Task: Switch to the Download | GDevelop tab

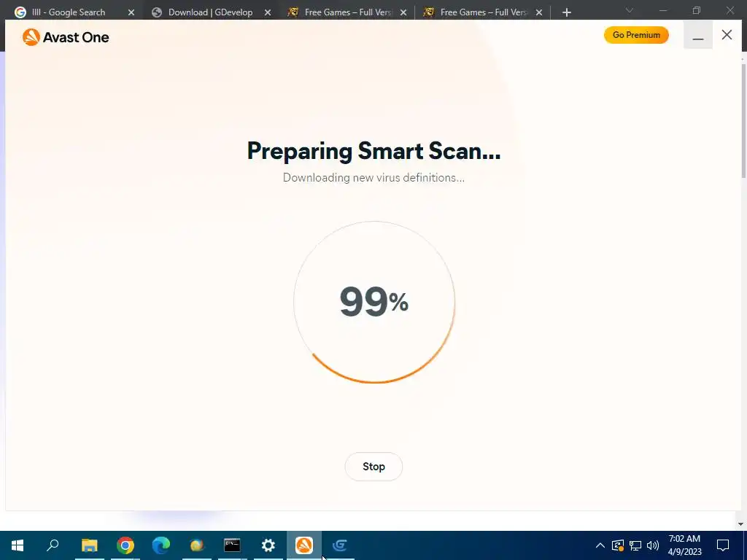Action: tap(210, 12)
